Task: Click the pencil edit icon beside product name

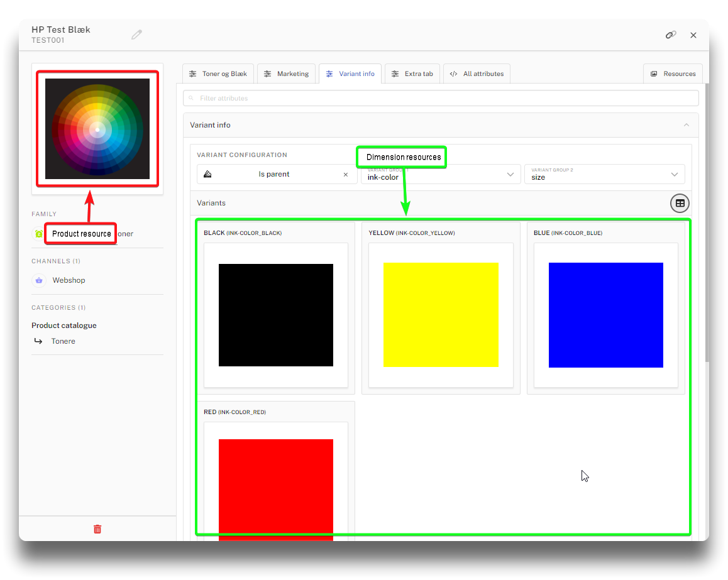Action: (x=136, y=35)
